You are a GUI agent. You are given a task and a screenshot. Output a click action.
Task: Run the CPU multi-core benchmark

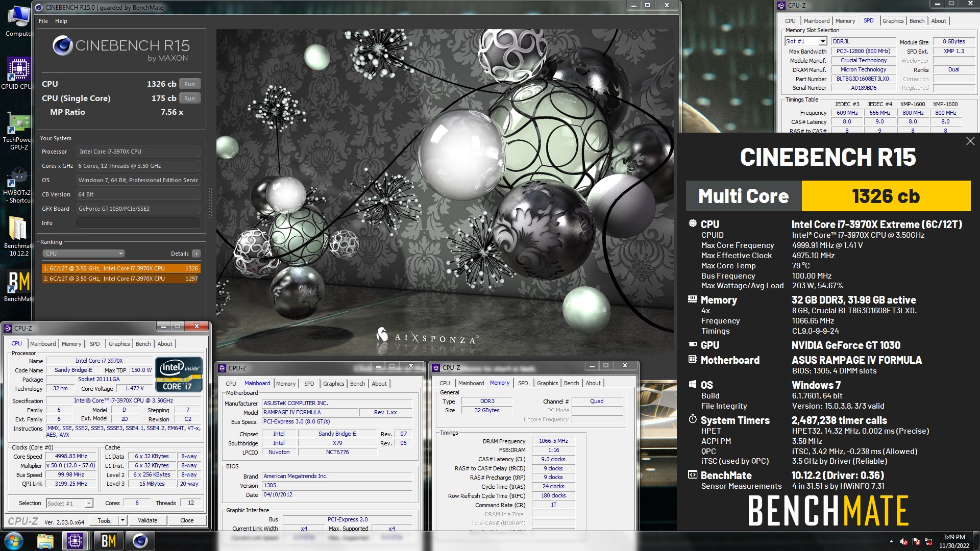189,84
